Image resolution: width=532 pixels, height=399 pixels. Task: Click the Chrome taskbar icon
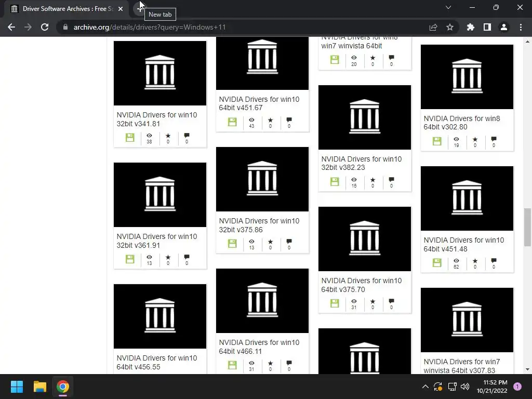(63, 387)
